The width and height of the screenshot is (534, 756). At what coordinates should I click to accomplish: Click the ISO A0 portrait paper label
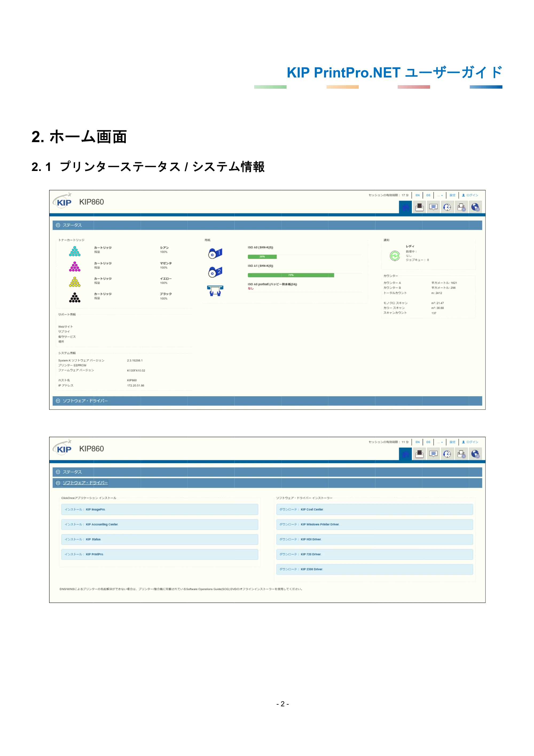[x=272, y=285]
